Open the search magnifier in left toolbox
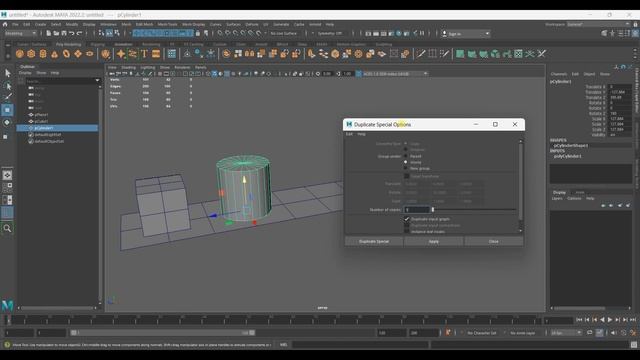640x360 pixels. pyautogui.click(x=7, y=229)
